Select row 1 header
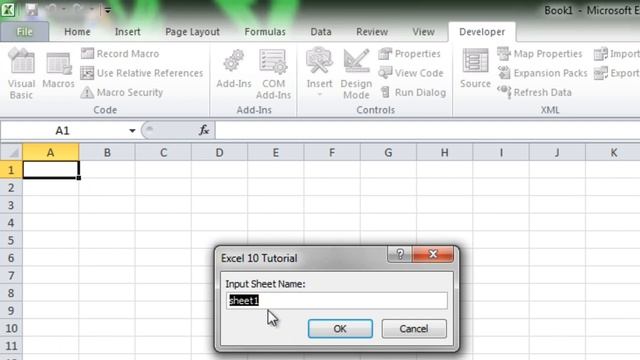Screen dimensions: 640x360 coord(11,170)
